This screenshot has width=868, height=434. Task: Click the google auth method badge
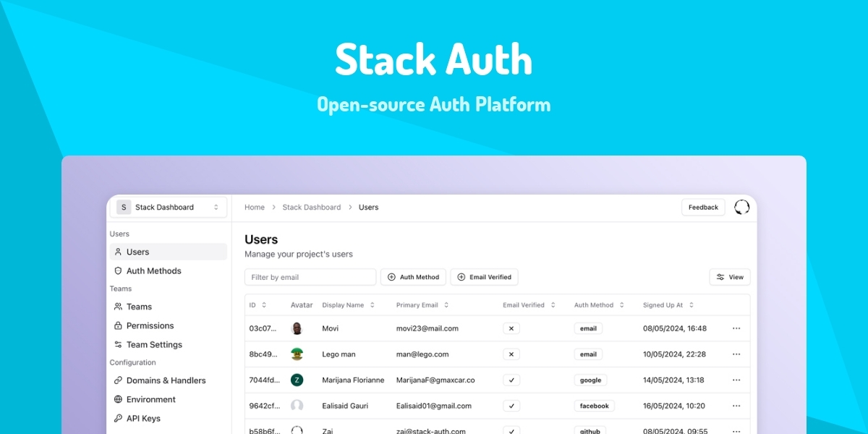coord(591,380)
